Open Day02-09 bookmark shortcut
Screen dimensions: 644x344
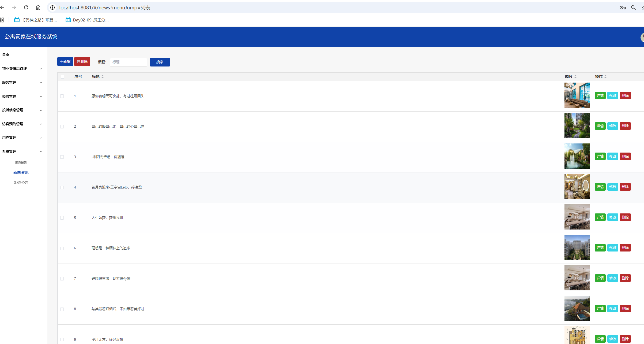[87, 20]
